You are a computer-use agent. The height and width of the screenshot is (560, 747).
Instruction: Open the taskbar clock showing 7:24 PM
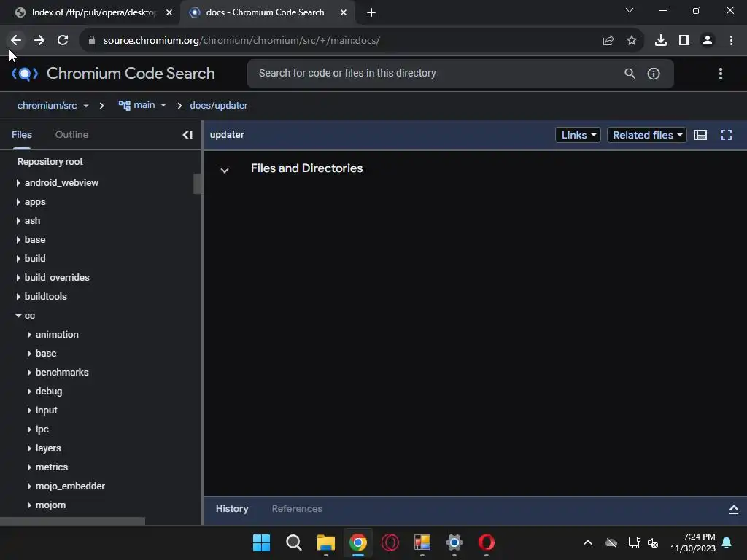point(692,542)
